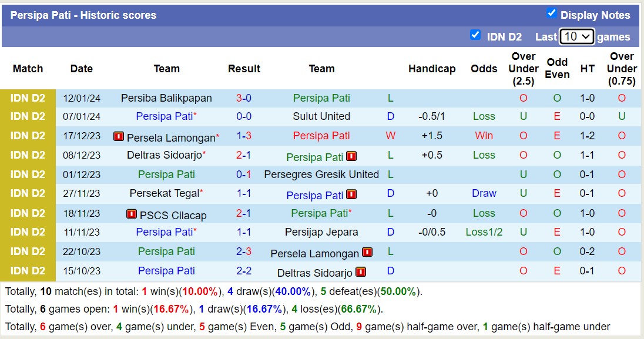Click the red card icon beside PSCS Cilacap

[x=132, y=214]
